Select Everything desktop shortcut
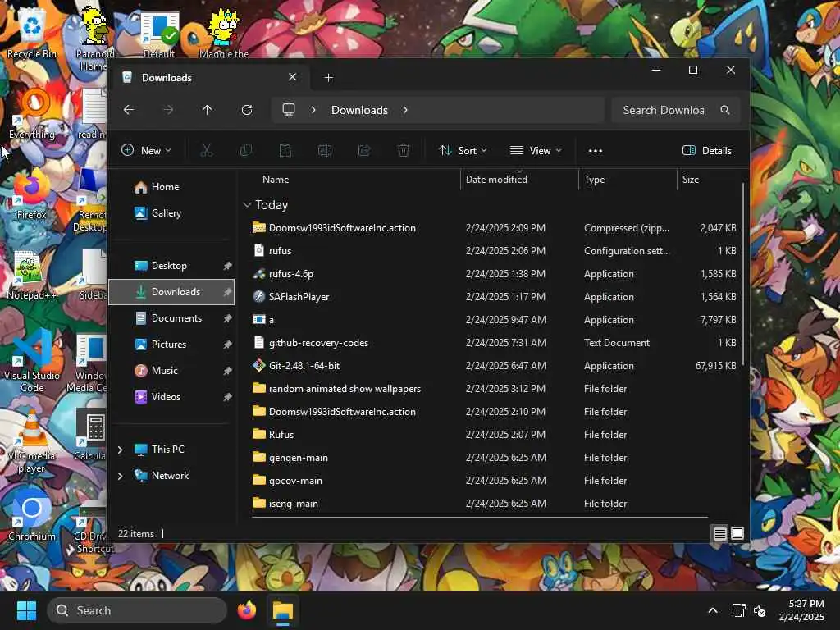Screen dimensions: 840x630 point(32,115)
